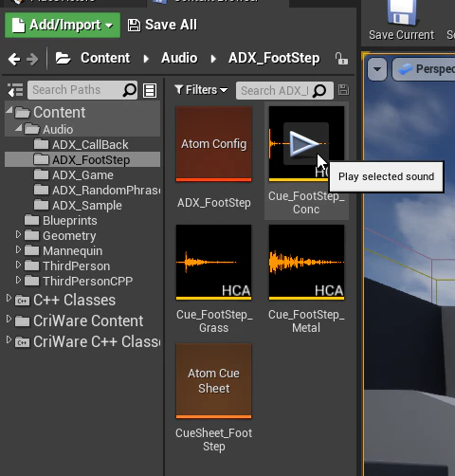455x476 pixels.
Task: Open the Perspective view mode button
Action: pyautogui.click(x=425, y=69)
